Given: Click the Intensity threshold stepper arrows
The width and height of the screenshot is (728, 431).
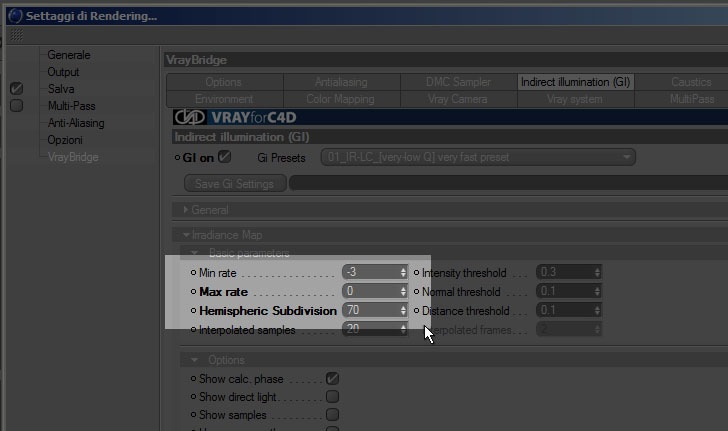Looking at the screenshot, I should (x=597, y=272).
